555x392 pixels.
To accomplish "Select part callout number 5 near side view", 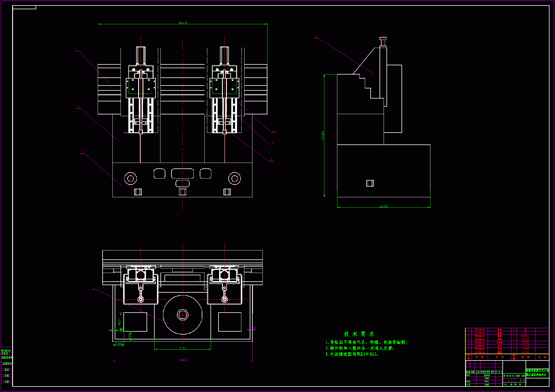I will pyautogui.click(x=316, y=37).
